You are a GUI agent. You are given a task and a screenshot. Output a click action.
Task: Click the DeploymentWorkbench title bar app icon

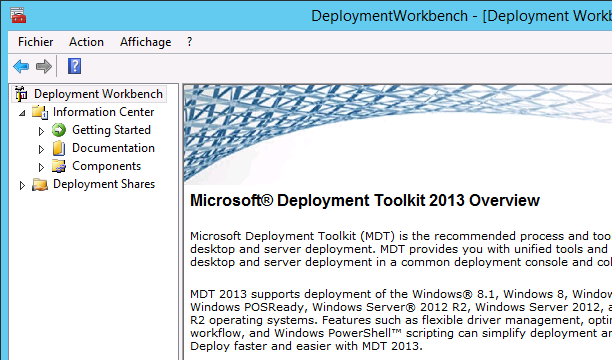pyautogui.click(x=18, y=15)
